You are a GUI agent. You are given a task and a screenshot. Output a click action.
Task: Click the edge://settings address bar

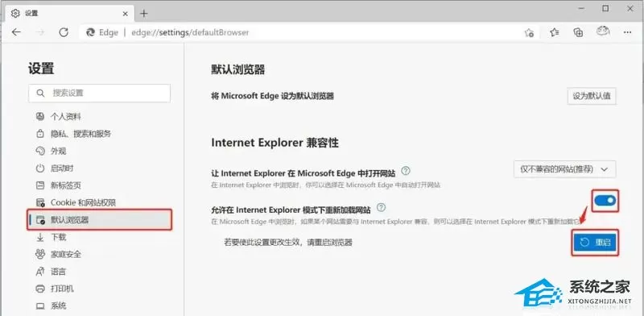tap(299, 32)
